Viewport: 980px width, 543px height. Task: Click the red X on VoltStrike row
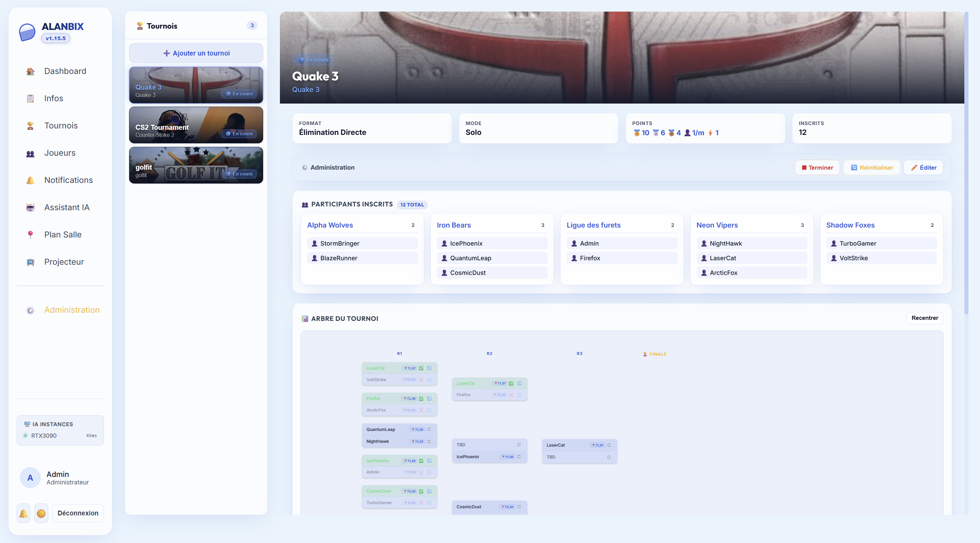(421, 379)
